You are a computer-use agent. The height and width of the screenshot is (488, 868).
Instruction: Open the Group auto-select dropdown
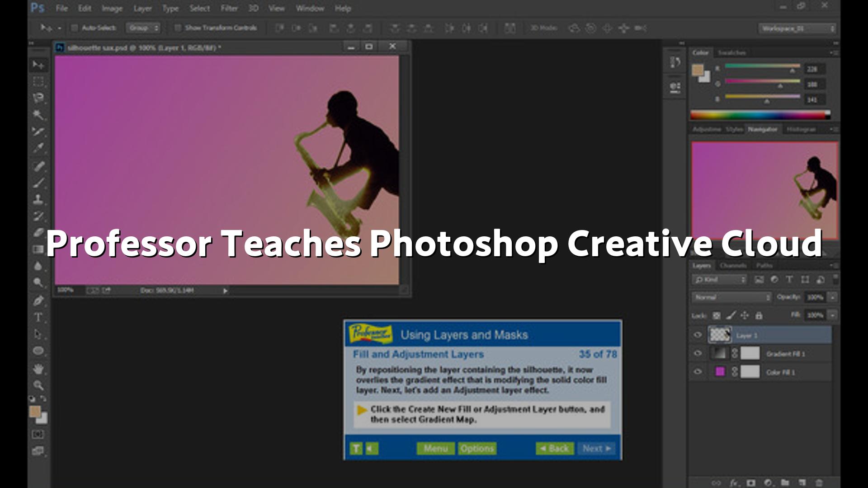click(x=143, y=28)
